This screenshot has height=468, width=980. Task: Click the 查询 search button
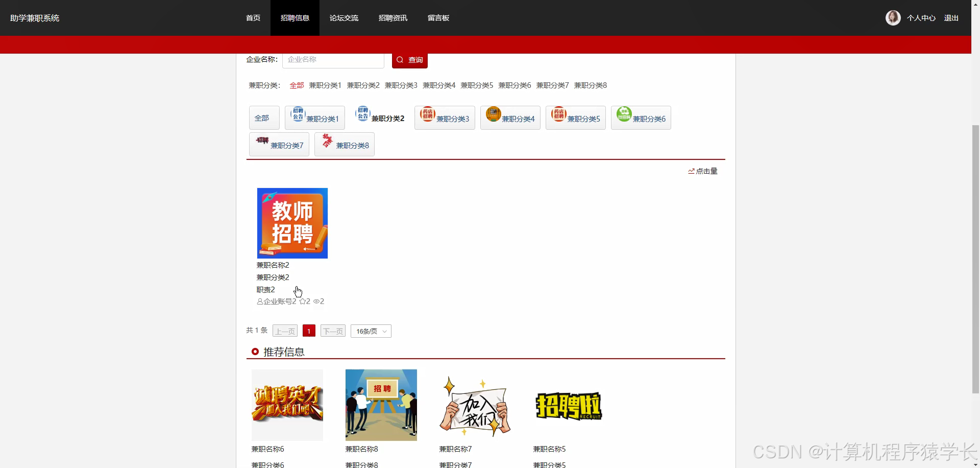click(x=410, y=60)
